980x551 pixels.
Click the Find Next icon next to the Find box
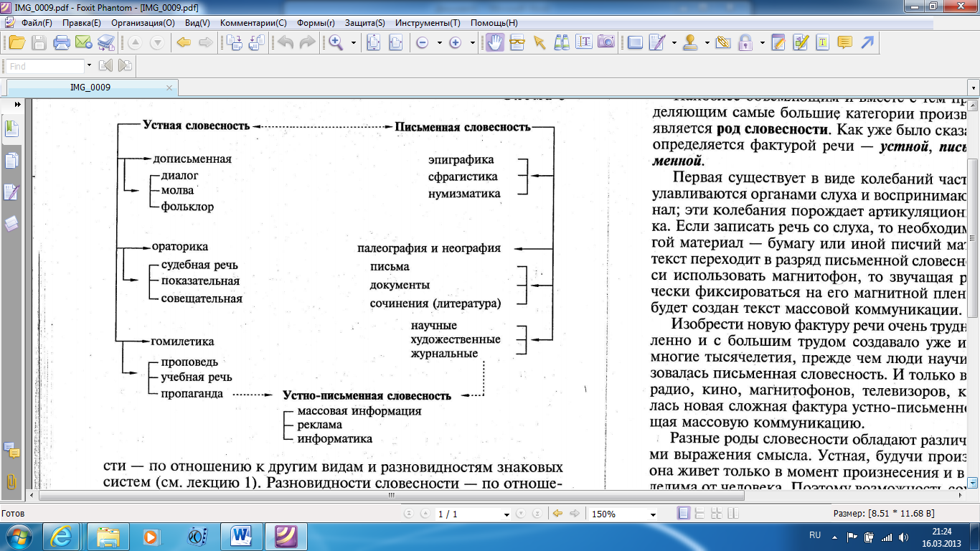click(x=126, y=65)
